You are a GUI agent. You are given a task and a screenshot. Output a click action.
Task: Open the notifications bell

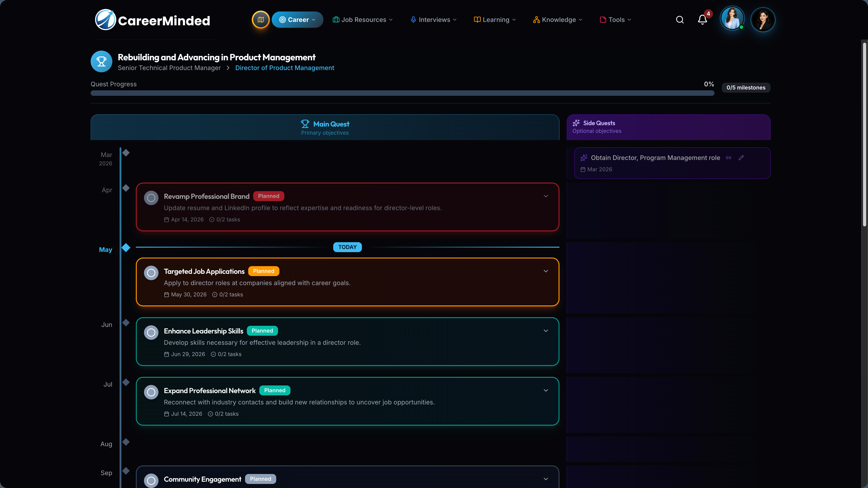click(702, 19)
